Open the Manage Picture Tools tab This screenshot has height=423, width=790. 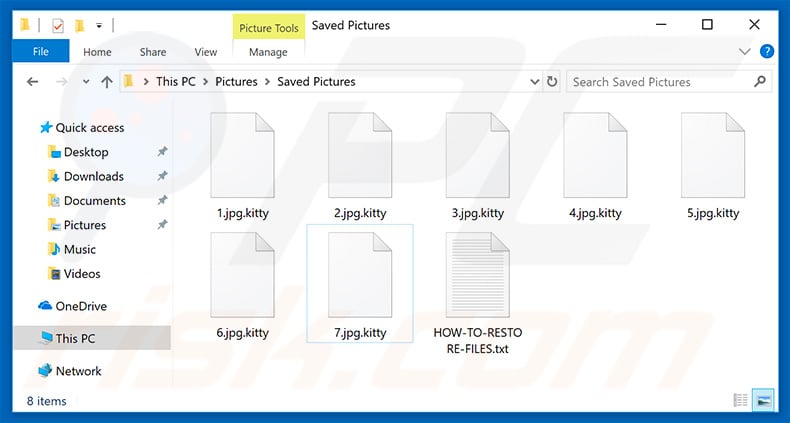268,52
